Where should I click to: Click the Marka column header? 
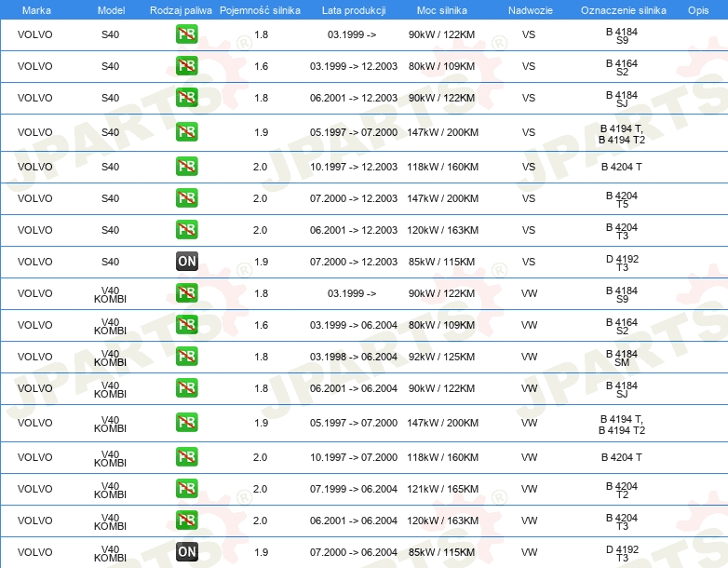[x=36, y=10]
